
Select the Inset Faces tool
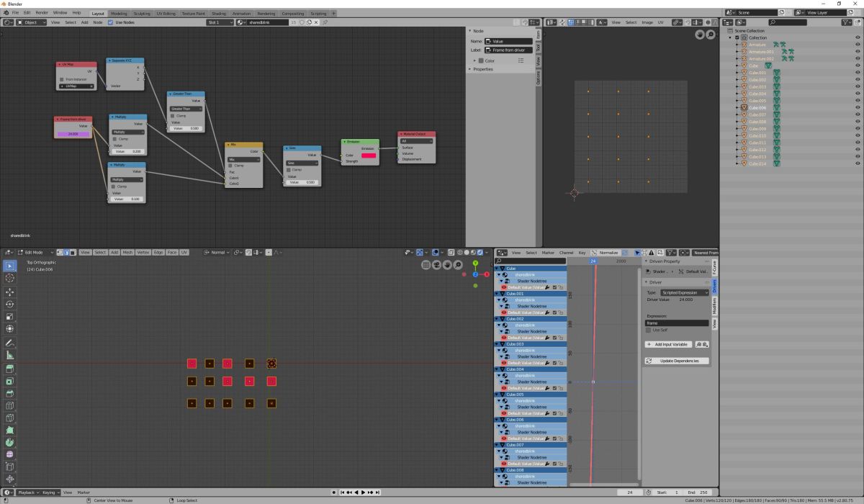coord(10,381)
